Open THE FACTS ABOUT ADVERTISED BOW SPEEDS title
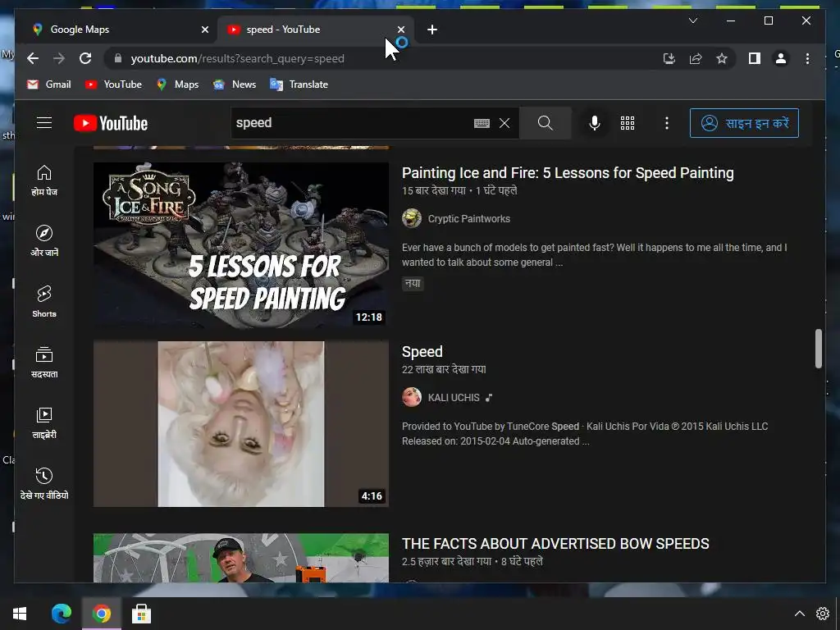 [555, 544]
